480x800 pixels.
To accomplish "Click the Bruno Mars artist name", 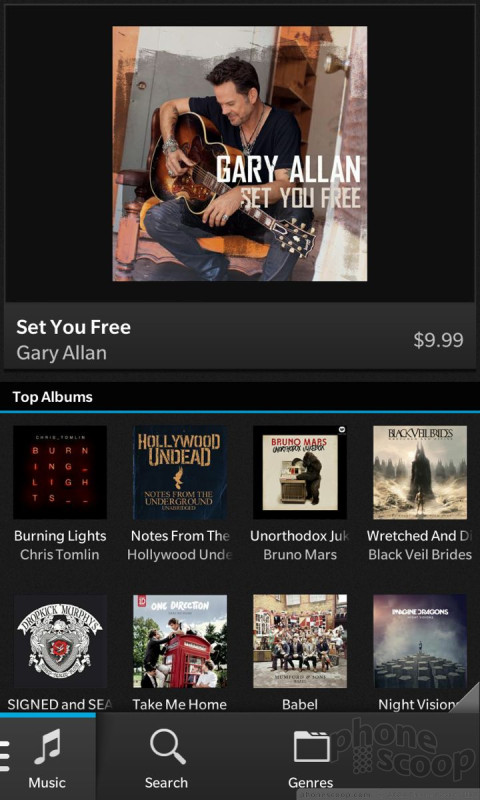I will (x=300, y=555).
